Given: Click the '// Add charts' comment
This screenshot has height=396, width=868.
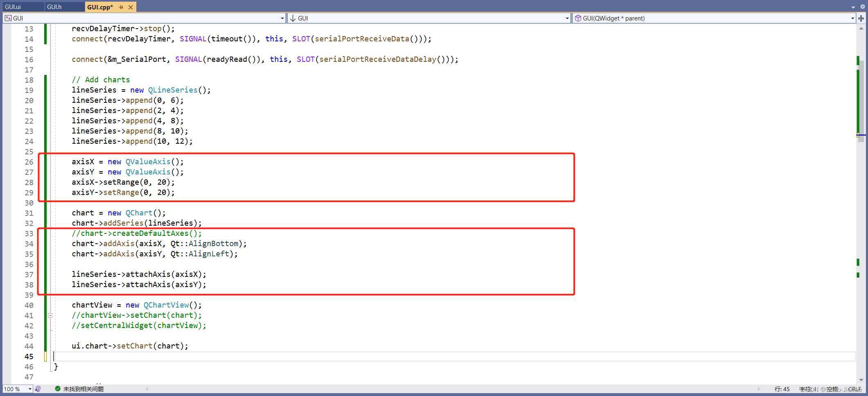Looking at the screenshot, I should tap(101, 80).
